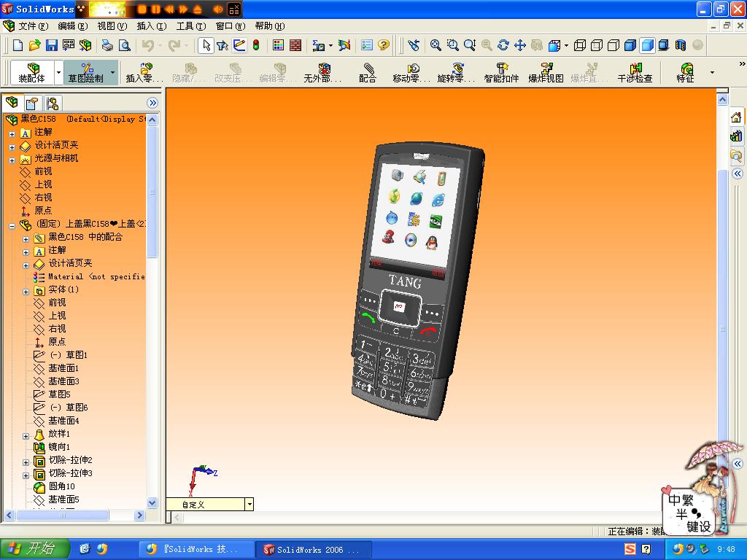This screenshot has width=747, height=560.
Task: Click the 开始 Start button
Action: tap(34, 548)
